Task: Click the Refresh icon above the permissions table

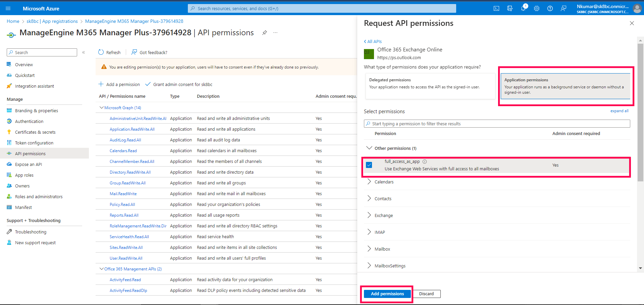Action: [101, 52]
